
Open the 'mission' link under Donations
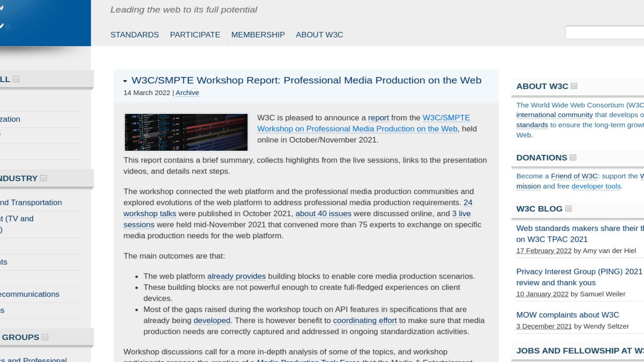pyautogui.click(x=528, y=186)
